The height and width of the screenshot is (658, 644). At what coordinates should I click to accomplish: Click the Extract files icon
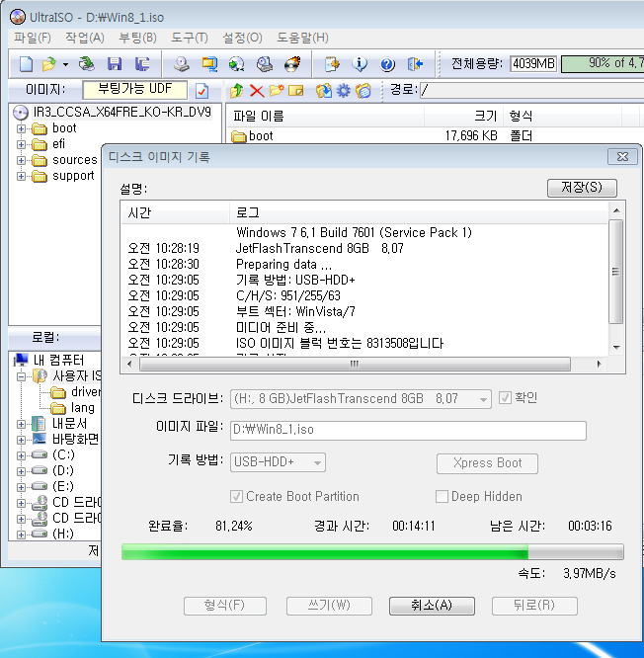click(323, 90)
